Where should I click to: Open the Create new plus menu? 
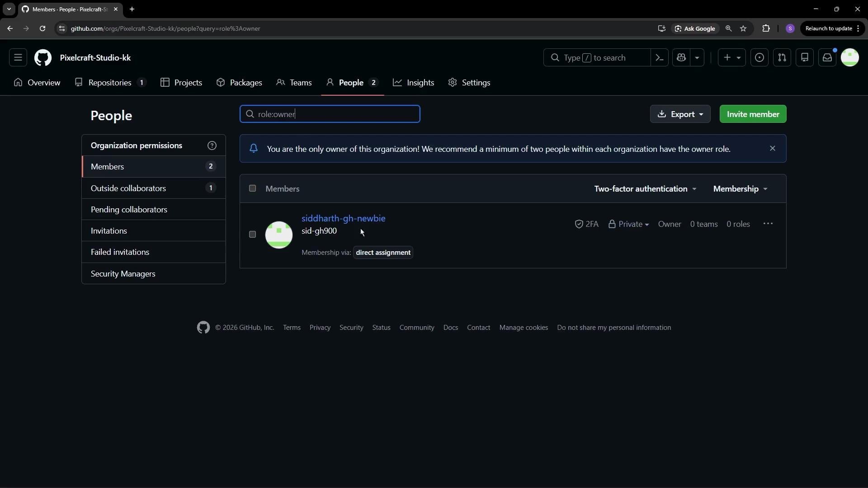pos(732,58)
